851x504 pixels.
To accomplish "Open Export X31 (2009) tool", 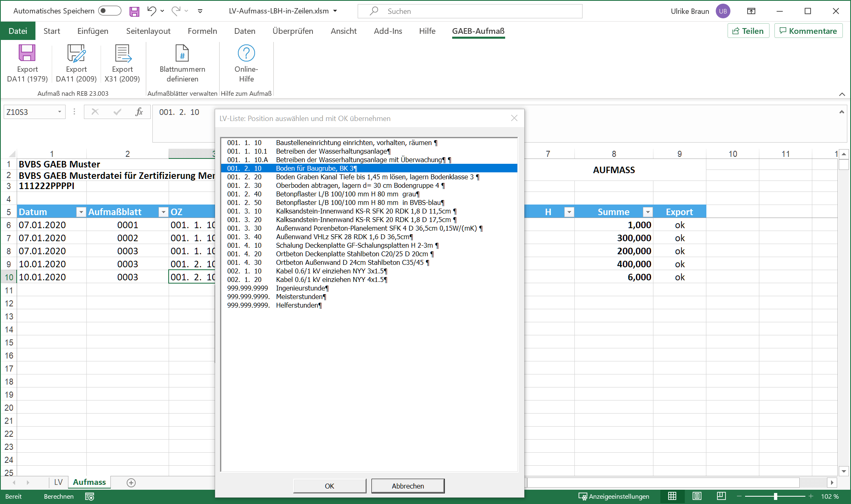I will 122,63.
